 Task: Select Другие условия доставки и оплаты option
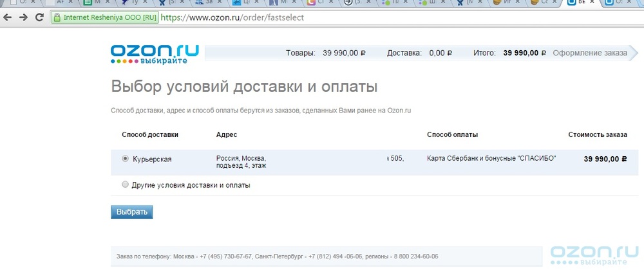pos(125,184)
